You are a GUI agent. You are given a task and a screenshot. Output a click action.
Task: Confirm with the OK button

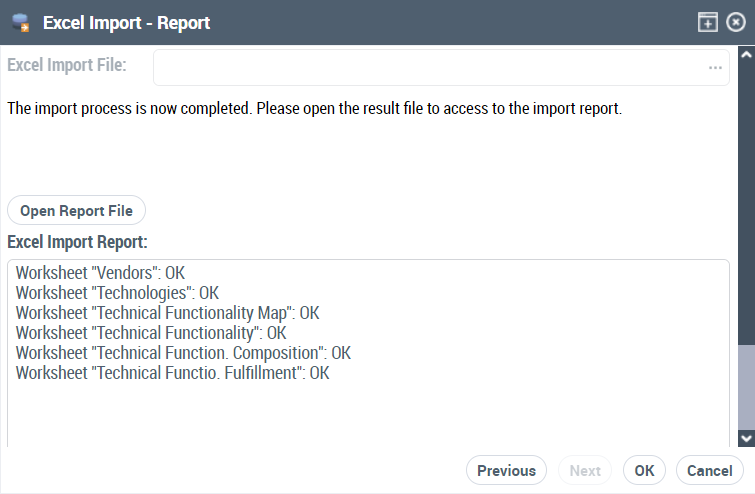click(644, 470)
